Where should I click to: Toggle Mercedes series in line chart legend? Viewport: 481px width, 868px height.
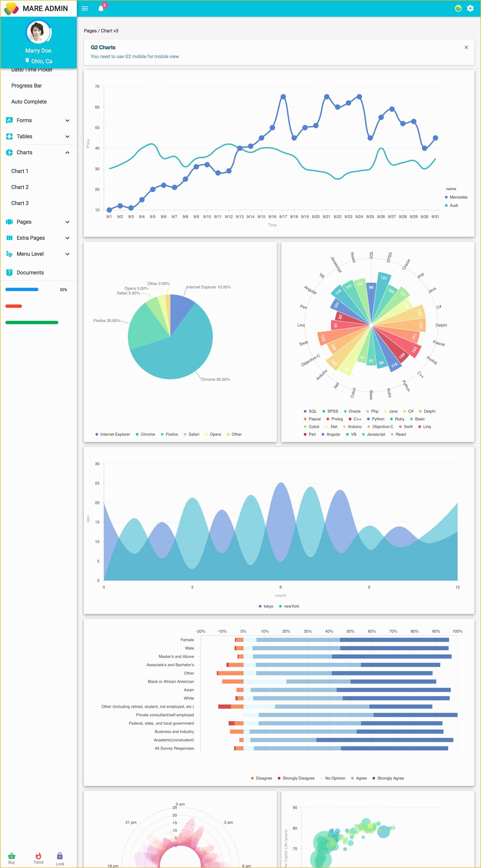pyautogui.click(x=456, y=197)
